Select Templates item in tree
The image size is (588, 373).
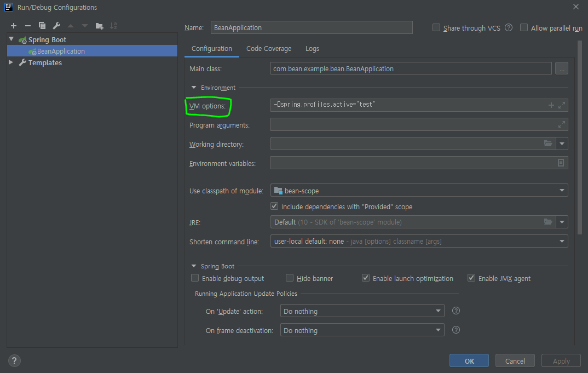coord(45,62)
